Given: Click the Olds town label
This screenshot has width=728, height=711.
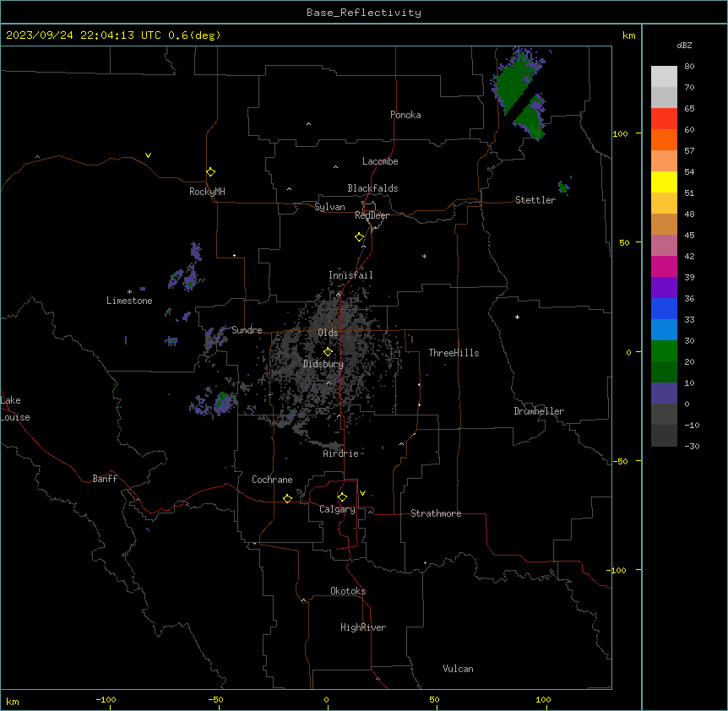Looking at the screenshot, I should [328, 333].
